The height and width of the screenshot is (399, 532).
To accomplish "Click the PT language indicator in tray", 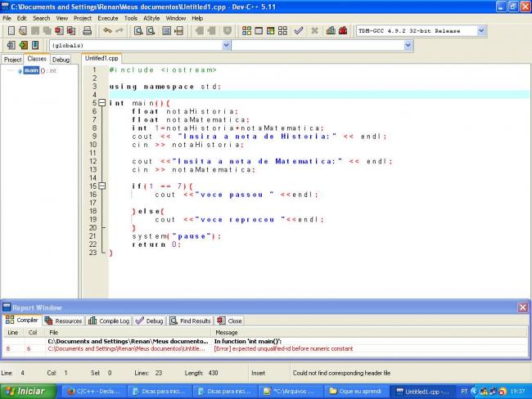I will click(464, 392).
